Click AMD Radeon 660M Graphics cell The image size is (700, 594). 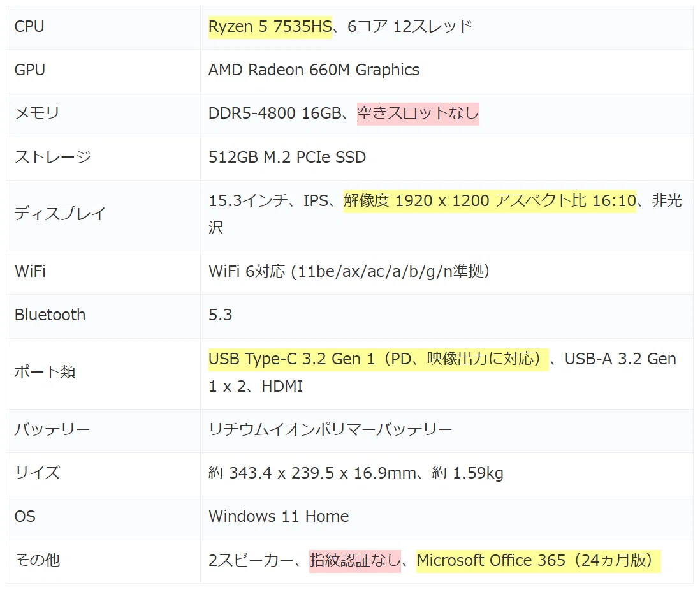tap(314, 70)
